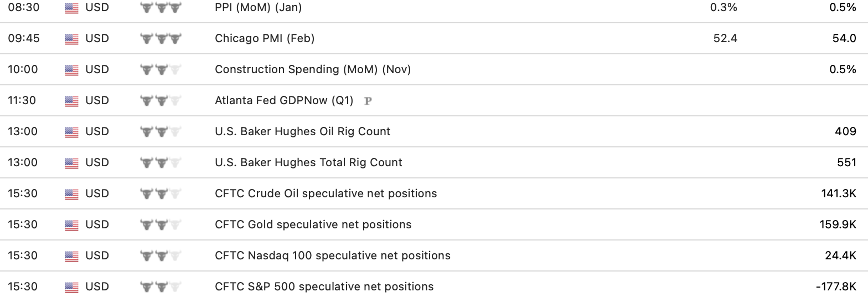868x307 pixels.
Task: Open the Chicago PMI (Feb) event details
Action: pos(264,39)
